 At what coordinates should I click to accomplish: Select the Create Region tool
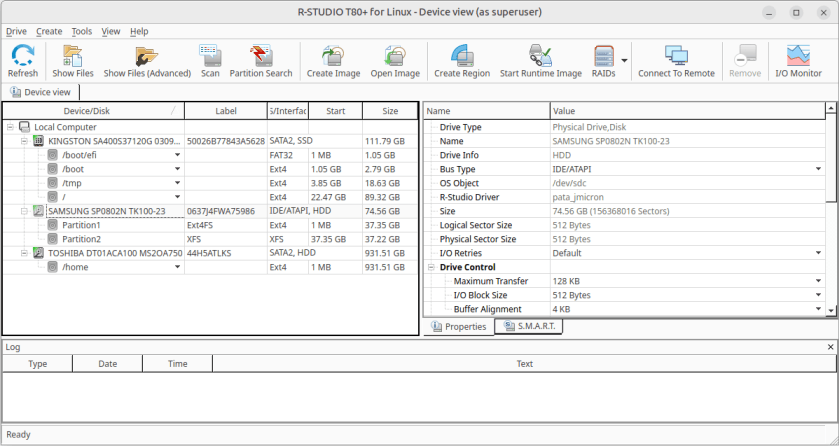(462, 56)
